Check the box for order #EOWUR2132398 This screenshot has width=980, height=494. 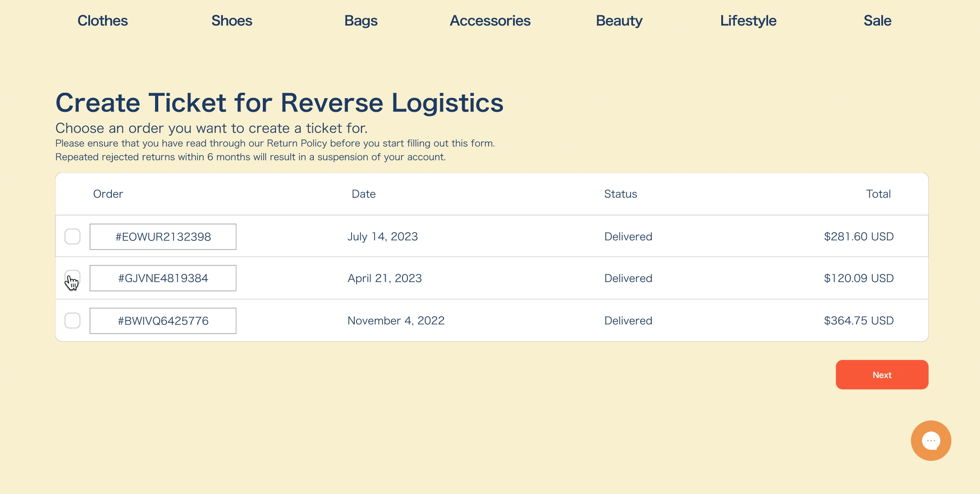click(72, 236)
